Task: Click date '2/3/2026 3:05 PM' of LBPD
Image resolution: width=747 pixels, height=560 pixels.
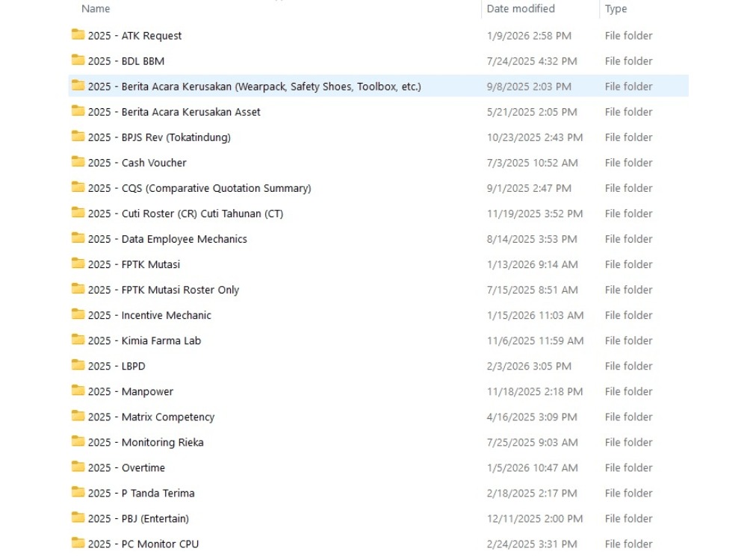Action: (x=529, y=366)
